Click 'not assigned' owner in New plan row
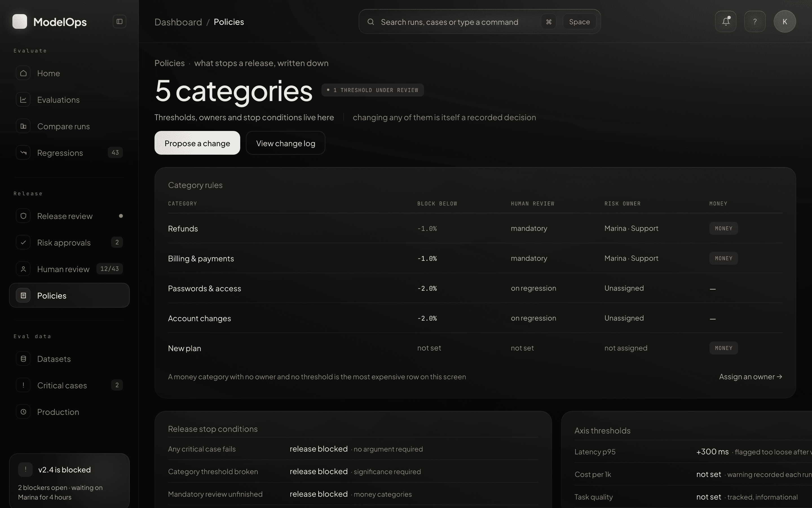The height and width of the screenshot is (508, 812). (x=626, y=348)
